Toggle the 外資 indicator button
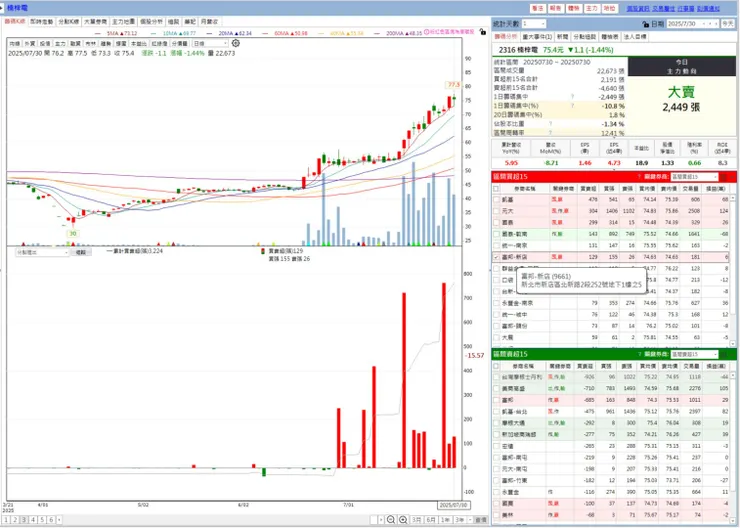 [x=30, y=43]
